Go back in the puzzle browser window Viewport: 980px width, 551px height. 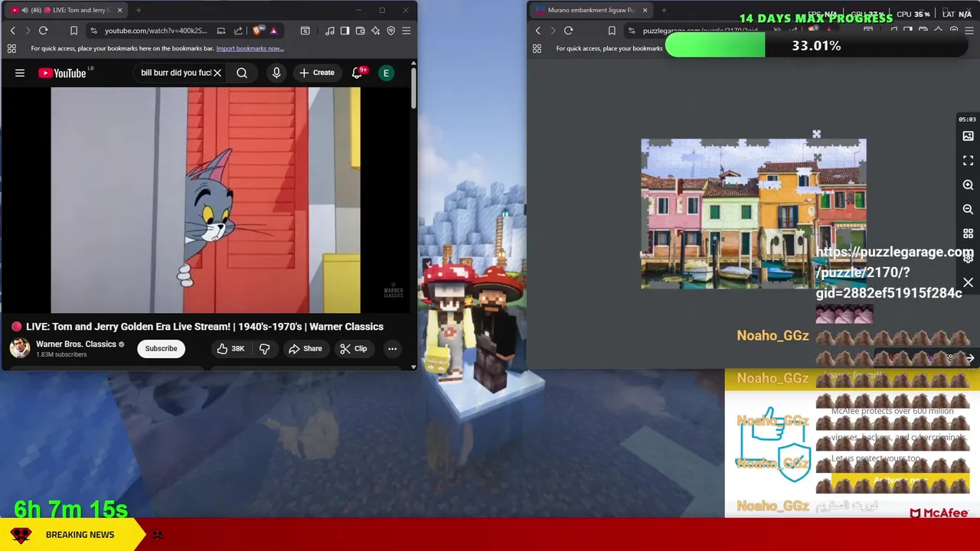(x=537, y=31)
